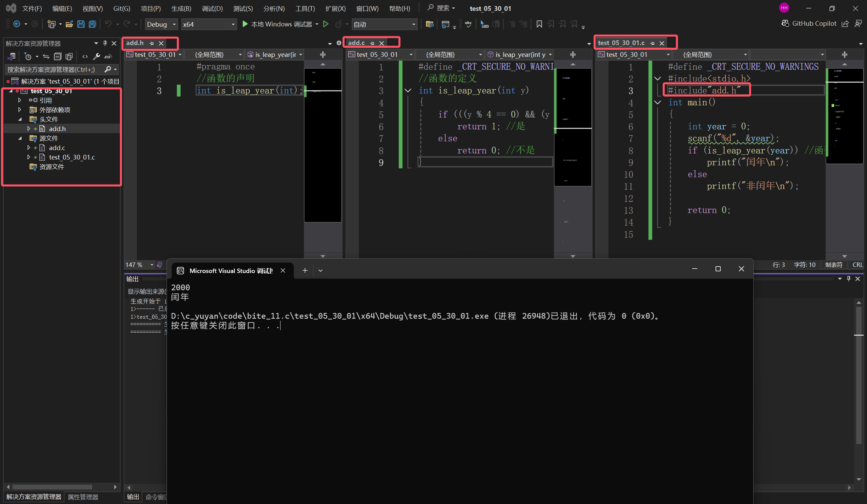Click Collapse All icon in Solution Explorer

pos(58,57)
